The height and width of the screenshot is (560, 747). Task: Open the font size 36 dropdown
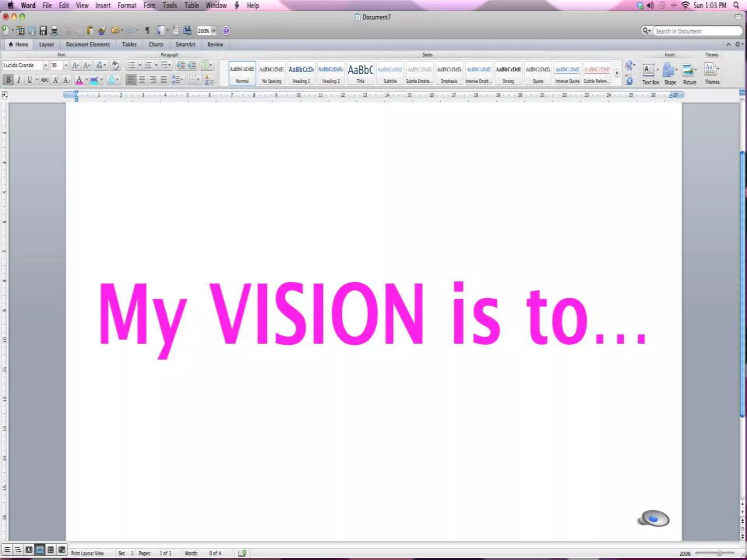[x=66, y=65]
